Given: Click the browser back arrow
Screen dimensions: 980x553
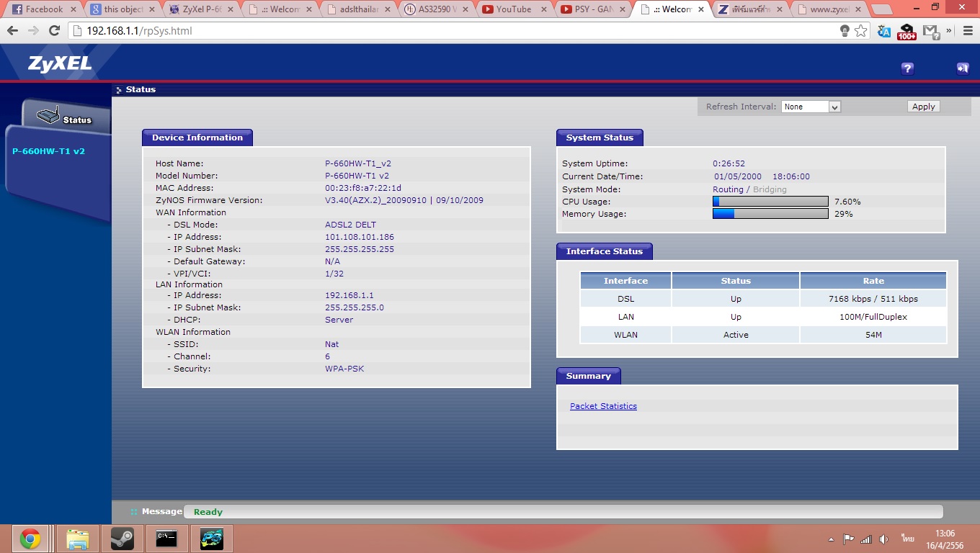Looking at the screenshot, I should [x=12, y=31].
